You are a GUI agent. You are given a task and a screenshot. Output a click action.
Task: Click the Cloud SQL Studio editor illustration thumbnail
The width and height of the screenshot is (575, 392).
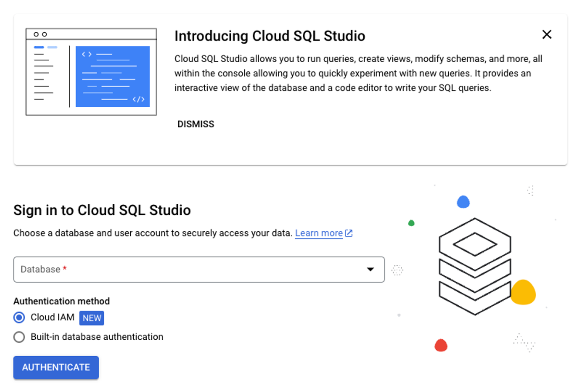pyautogui.click(x=91, y=72)
